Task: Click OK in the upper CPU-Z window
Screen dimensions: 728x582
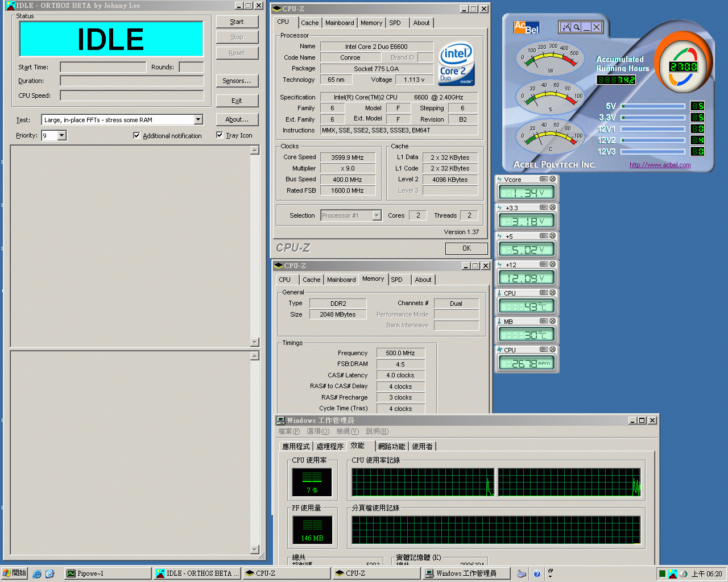Action: click(x=466, y=248)
